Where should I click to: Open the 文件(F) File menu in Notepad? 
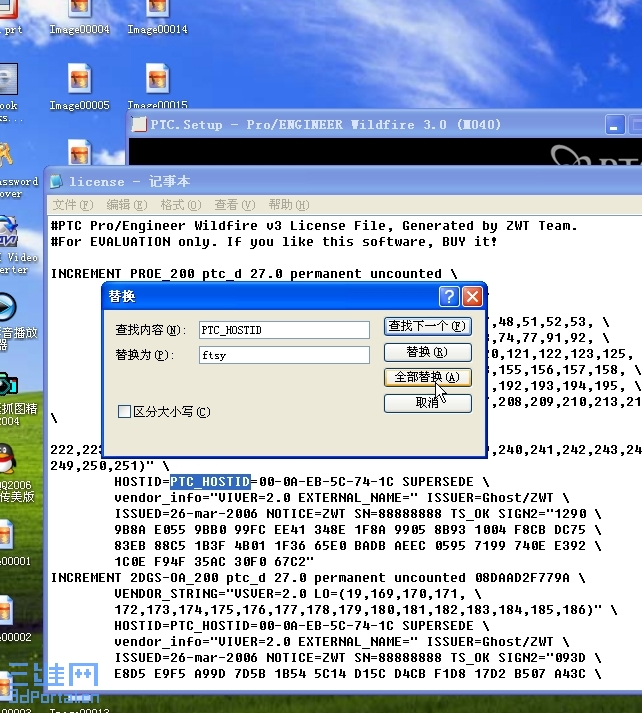(x=73, y=205)
